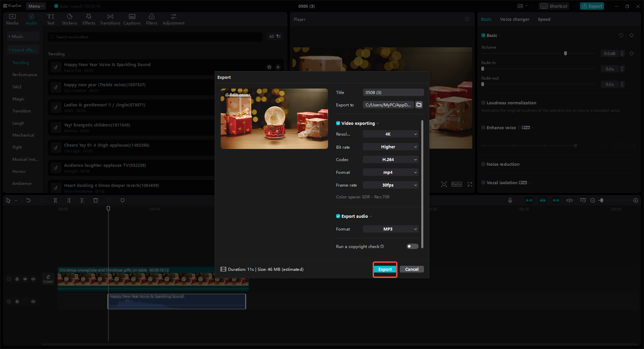This screenshot has width=644, height=349.
Task: Click the undo icon above the timeline
Action: 29,200
